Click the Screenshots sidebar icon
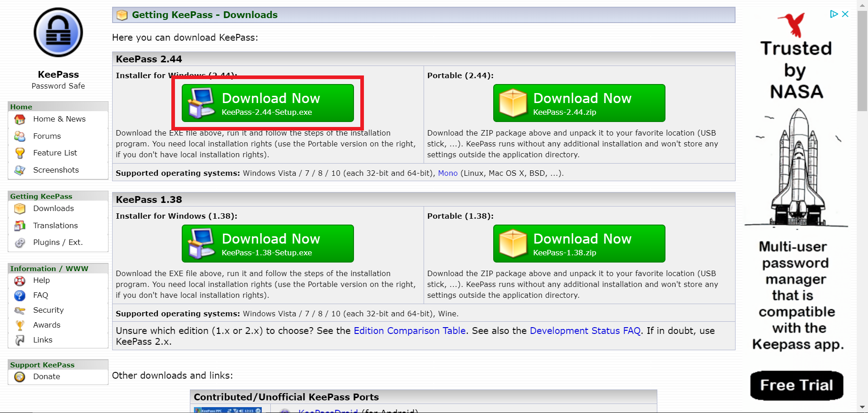This screenshot has width=868, height=413. [x=20, y=170]
